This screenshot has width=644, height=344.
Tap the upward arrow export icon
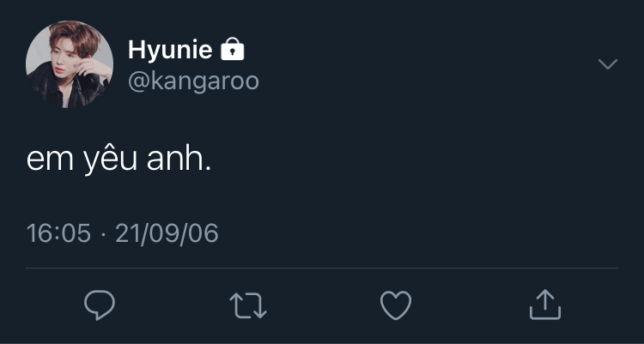coord(544,305)
